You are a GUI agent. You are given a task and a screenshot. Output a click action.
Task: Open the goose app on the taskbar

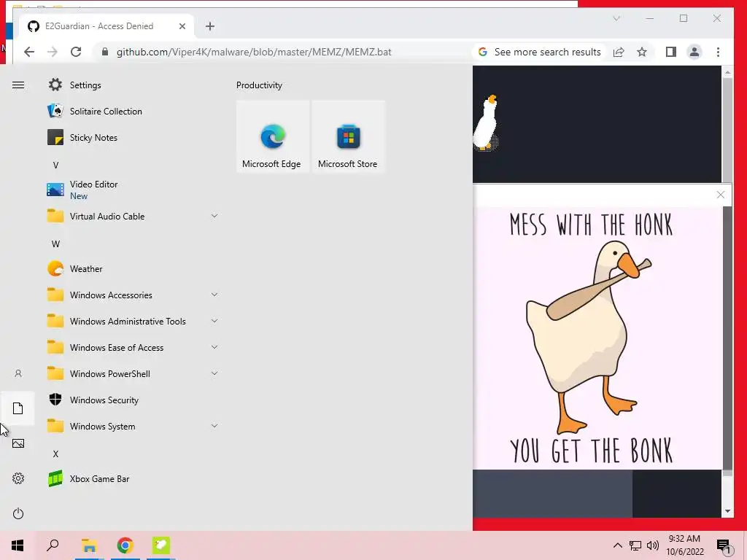click(x=161, y=545)
